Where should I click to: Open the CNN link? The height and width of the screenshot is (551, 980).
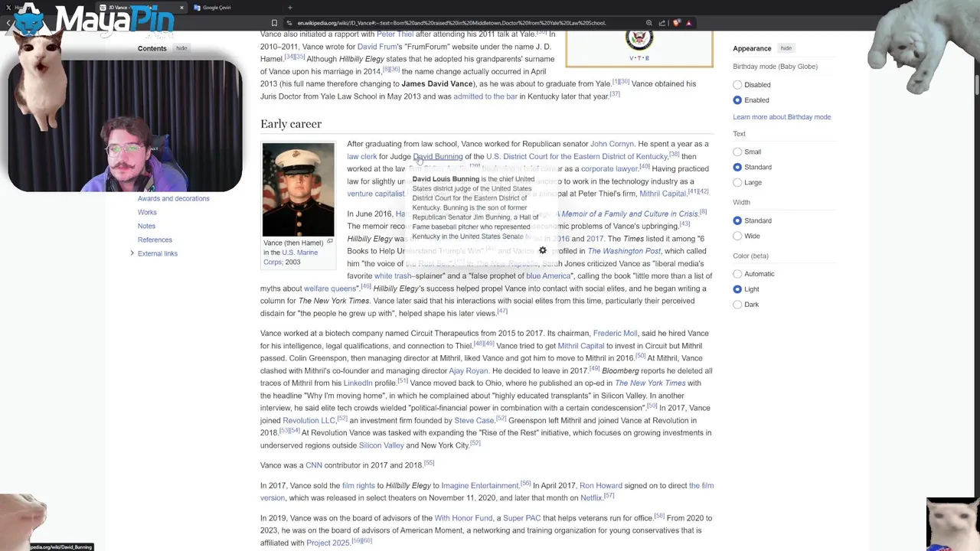coord(314,465)
